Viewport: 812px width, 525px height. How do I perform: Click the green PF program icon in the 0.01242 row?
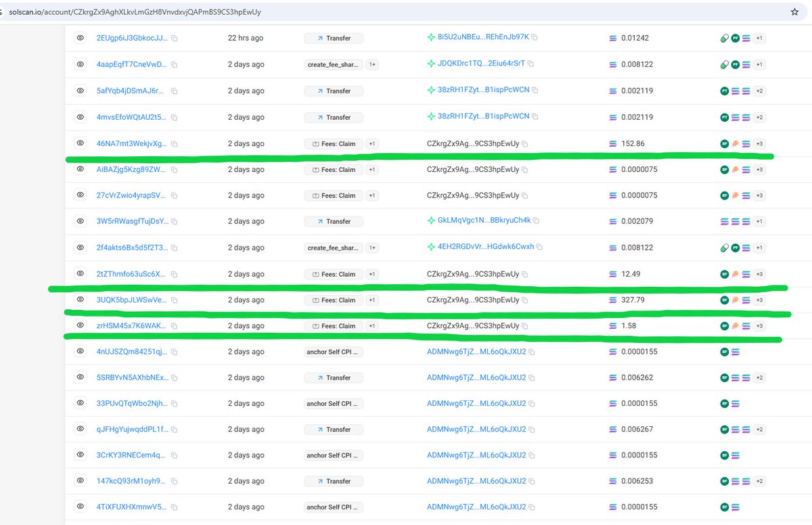735,39
